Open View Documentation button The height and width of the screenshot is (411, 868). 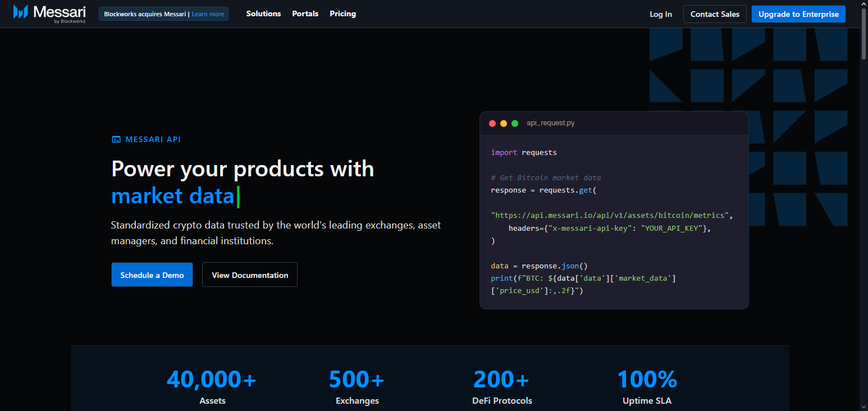click(x=250, y=275)
